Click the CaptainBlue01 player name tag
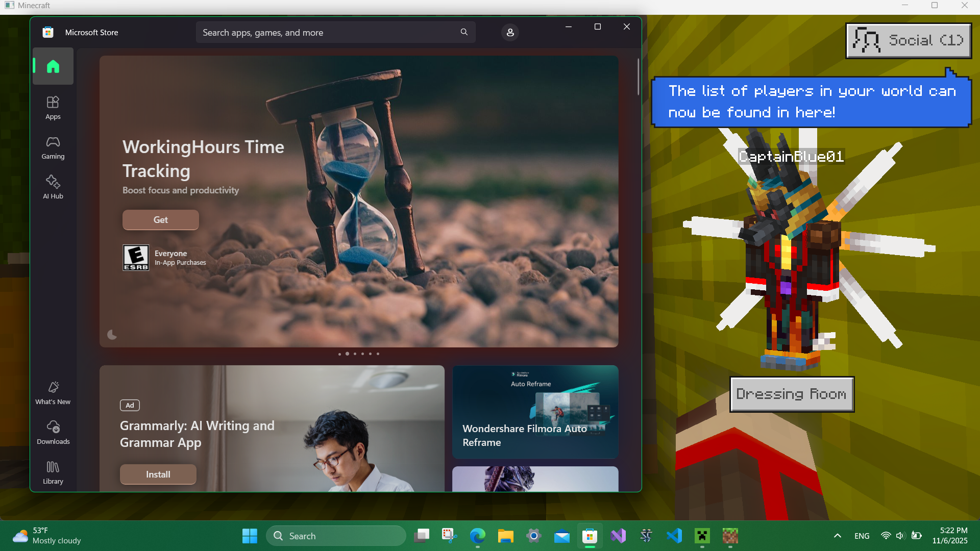This screenshot has width=980, height=551. click(x=791, y=156)
